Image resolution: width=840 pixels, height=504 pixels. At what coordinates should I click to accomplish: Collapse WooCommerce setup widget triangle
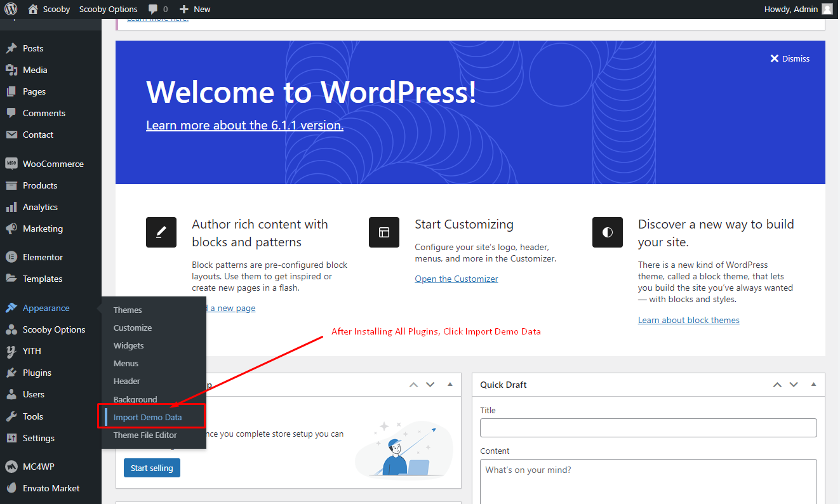coord(450,385)
